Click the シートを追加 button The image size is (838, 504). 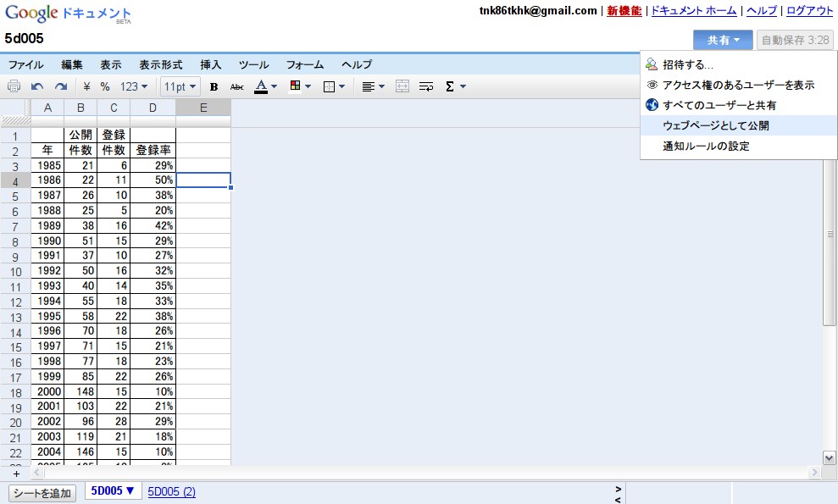(42, 491)
